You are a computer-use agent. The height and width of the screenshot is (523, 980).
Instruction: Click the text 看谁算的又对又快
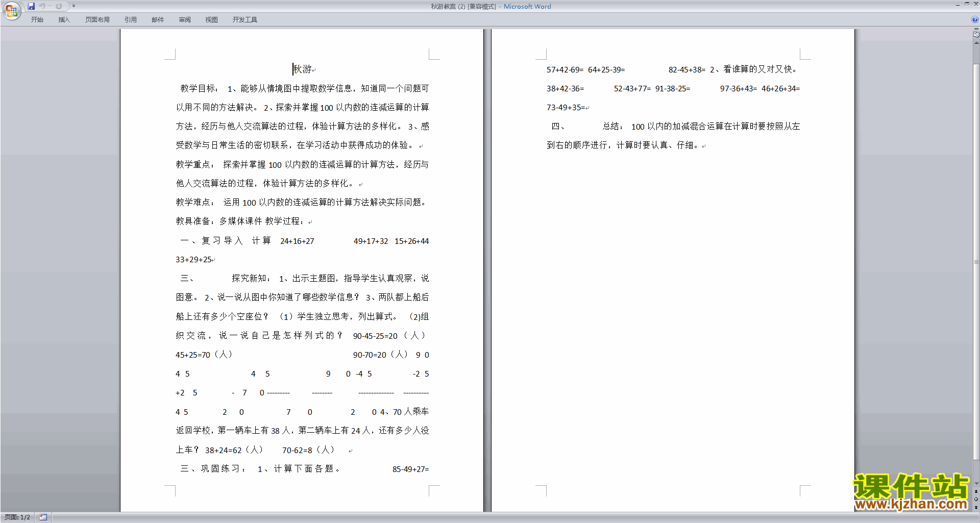click(757, 69)
